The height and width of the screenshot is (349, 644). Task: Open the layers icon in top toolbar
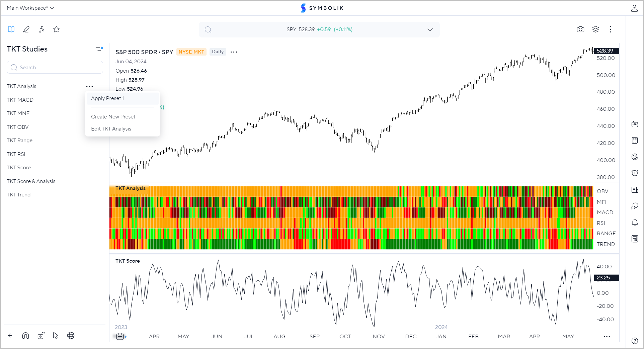pyautogui.click(x=595, y=29)
